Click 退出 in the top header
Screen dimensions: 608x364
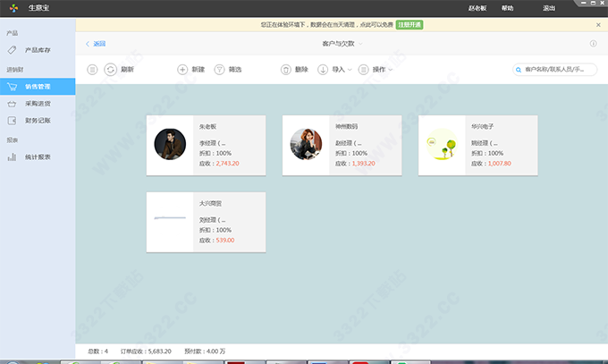(x=549, y=8)
